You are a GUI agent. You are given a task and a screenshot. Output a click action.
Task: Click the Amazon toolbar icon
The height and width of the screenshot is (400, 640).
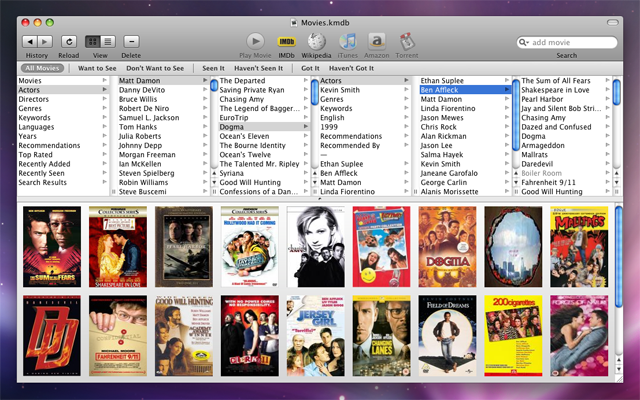(377, 41)
